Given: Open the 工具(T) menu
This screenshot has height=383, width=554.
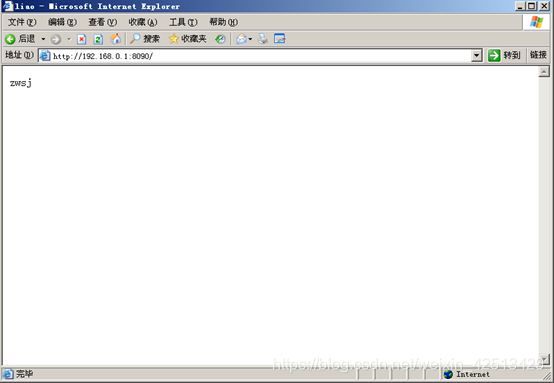Looking at the screenshot, I should [x=183, y=22].
